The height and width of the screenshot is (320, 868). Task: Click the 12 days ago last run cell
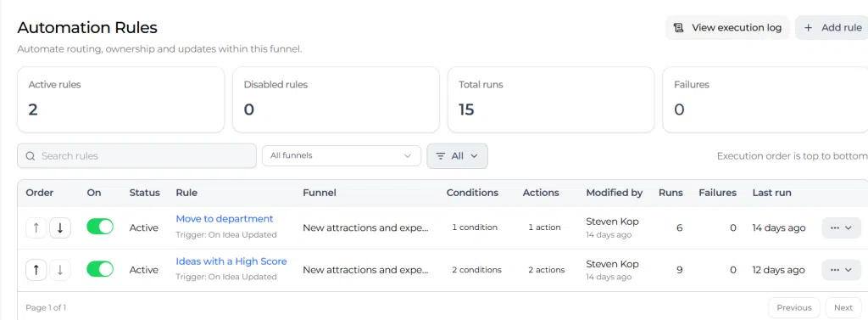[778, 270]
